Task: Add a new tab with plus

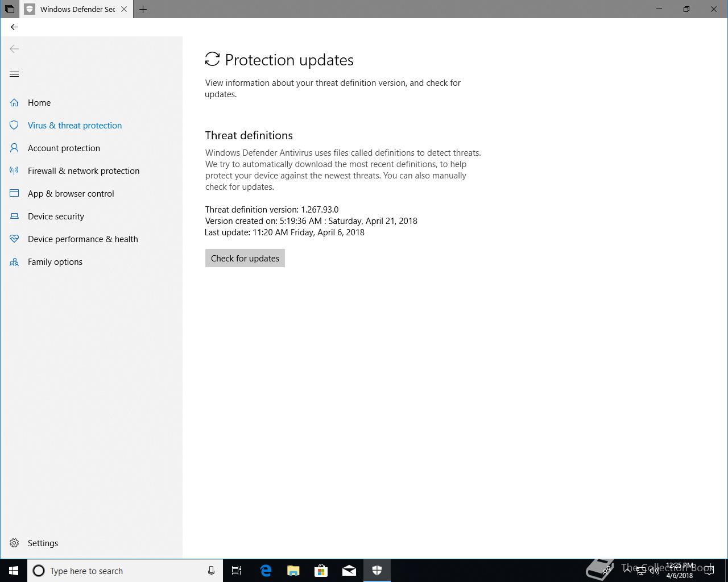Action: [x=143, y=9]
